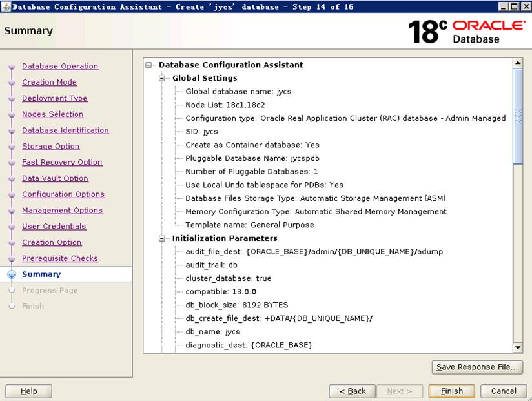Select the db_create_file_dest parameter row
This screenshot has height=401, width=532.
click(279, 318)
